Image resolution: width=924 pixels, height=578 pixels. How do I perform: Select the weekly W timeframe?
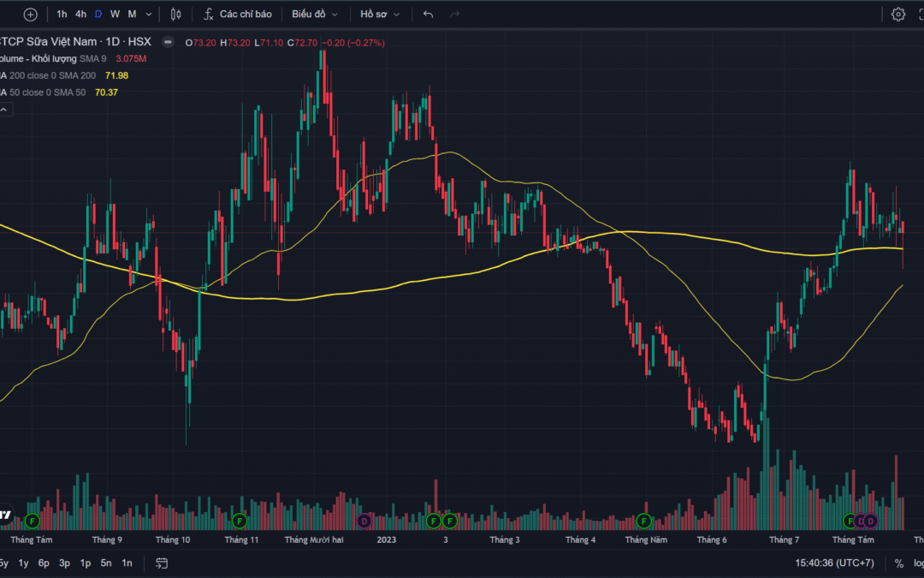(115, 14)
